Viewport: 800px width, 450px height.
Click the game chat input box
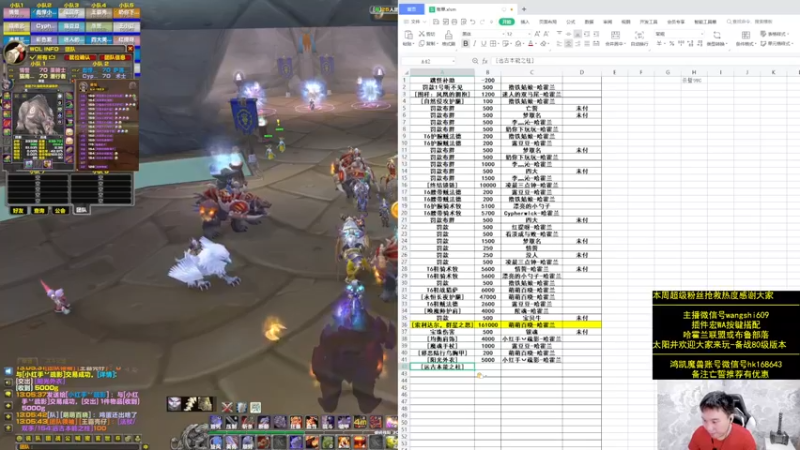79,446
